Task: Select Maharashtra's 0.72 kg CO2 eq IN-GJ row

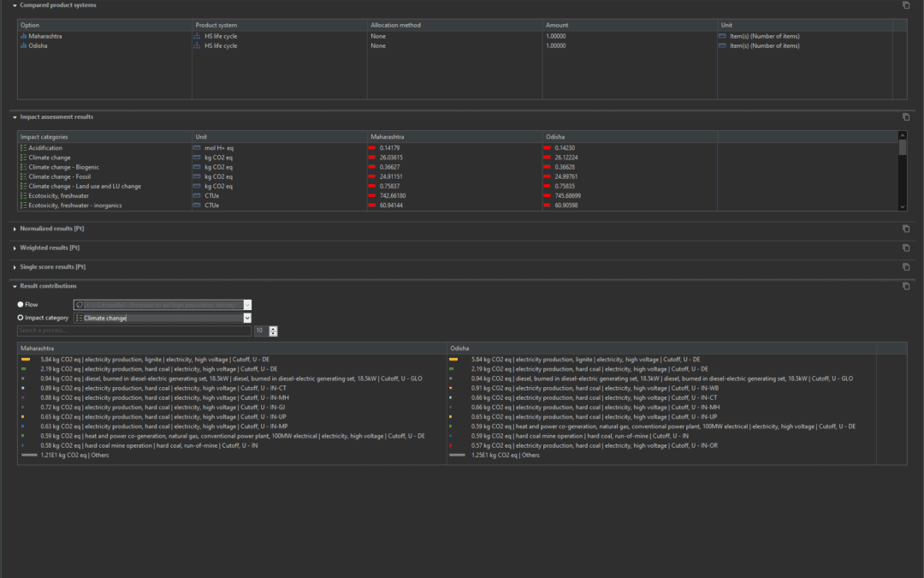Action: [232, 408]
